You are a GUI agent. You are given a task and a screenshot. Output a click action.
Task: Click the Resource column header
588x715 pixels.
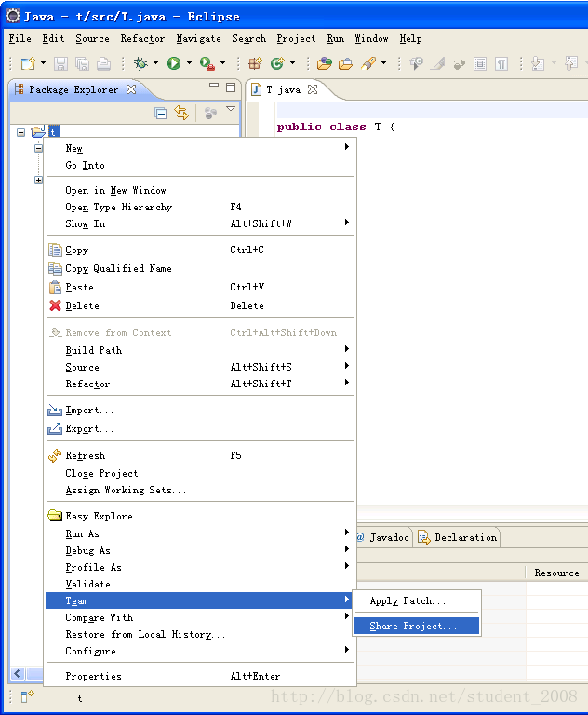(556, 573)
